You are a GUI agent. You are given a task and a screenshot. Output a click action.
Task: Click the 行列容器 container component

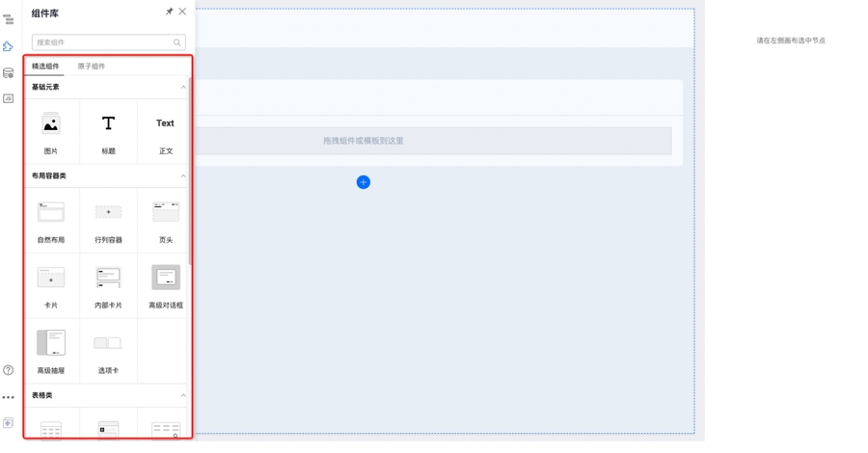tap(108, 220)
